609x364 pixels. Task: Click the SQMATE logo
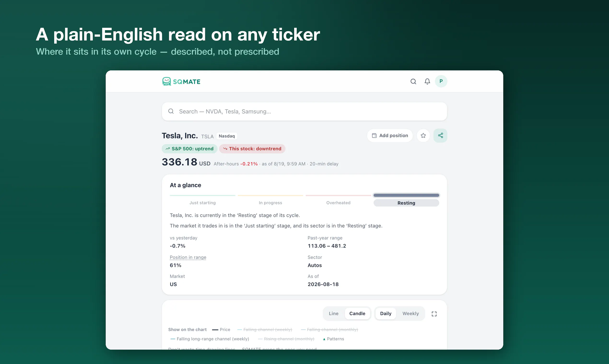(x=181, y=81)
